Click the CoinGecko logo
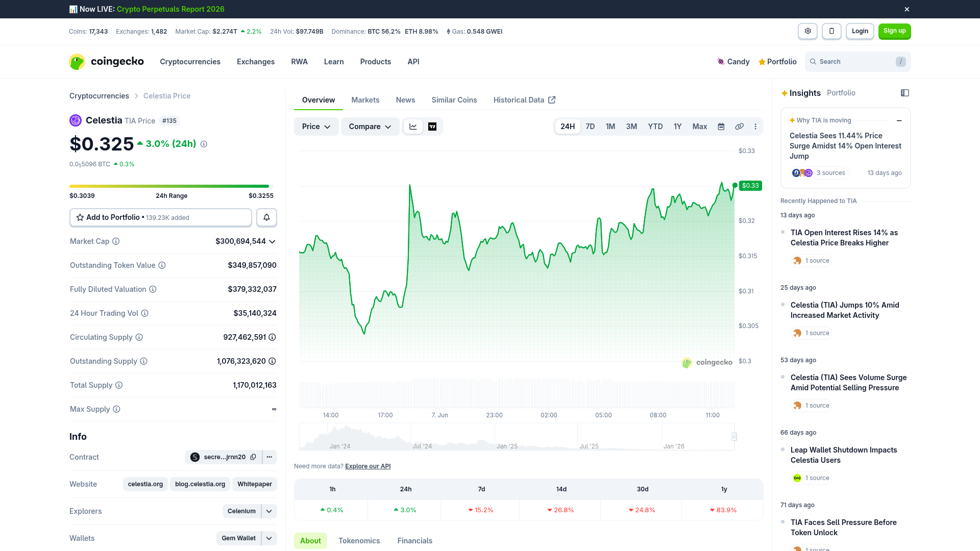 (x=106, y=62)
